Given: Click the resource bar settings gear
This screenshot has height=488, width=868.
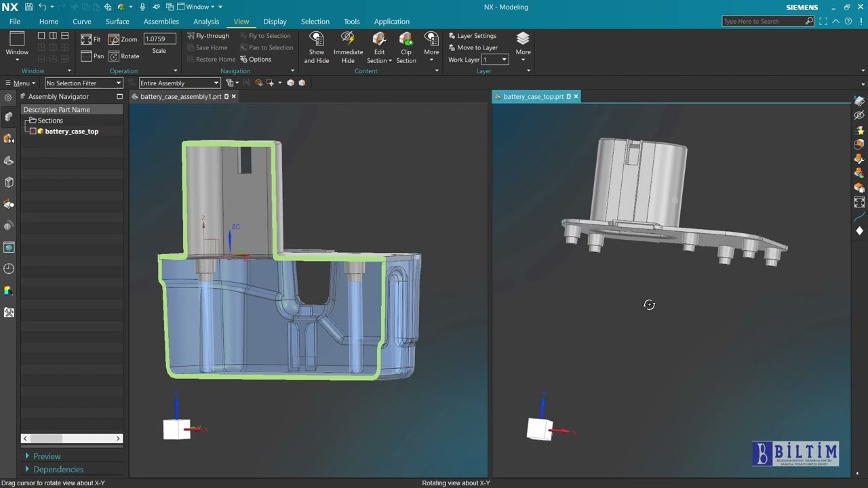Looking at the screenshot, I should click(x=8, y=97).
